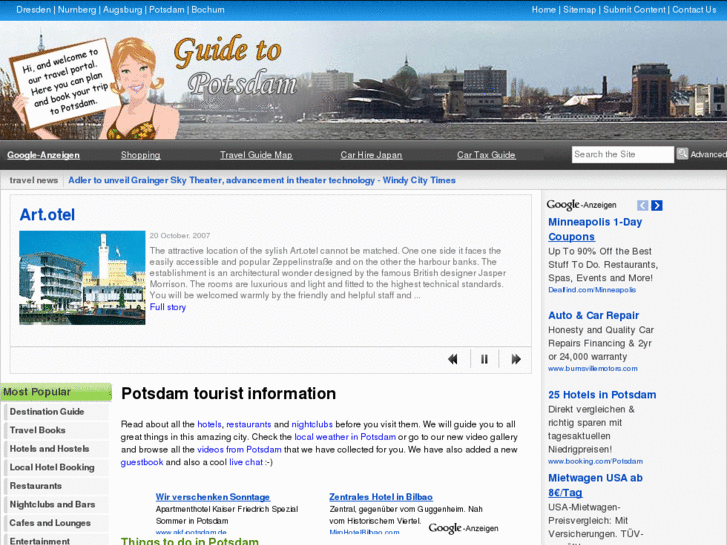Open the Art.otel article title
The height and width of the screenshot is (545, 727).
click(x=47, y=215)
